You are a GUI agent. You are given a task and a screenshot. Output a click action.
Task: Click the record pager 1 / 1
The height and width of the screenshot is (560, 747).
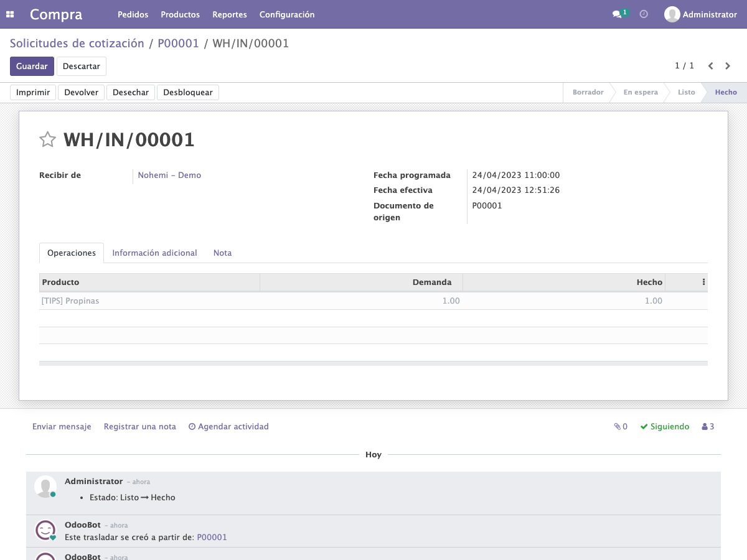coord(684,66)
